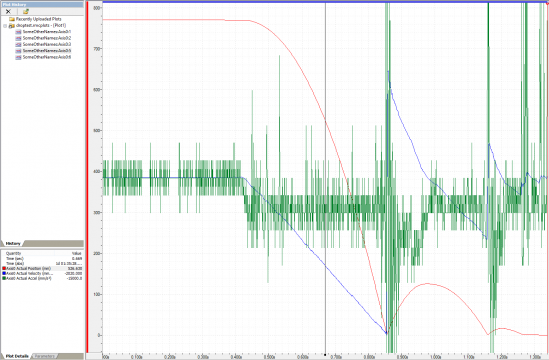
Task: Click the droptest plot file folder icon
Action: pyautogui.click(x=12, y=26)
